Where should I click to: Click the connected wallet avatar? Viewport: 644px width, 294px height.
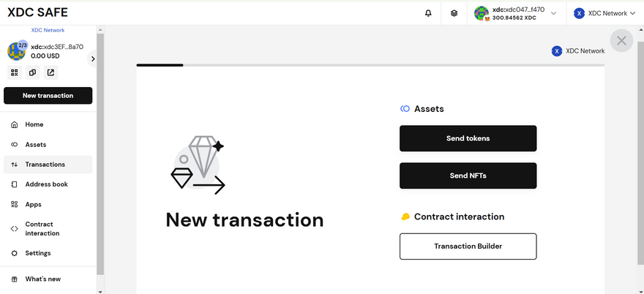(x=482, y=13)
